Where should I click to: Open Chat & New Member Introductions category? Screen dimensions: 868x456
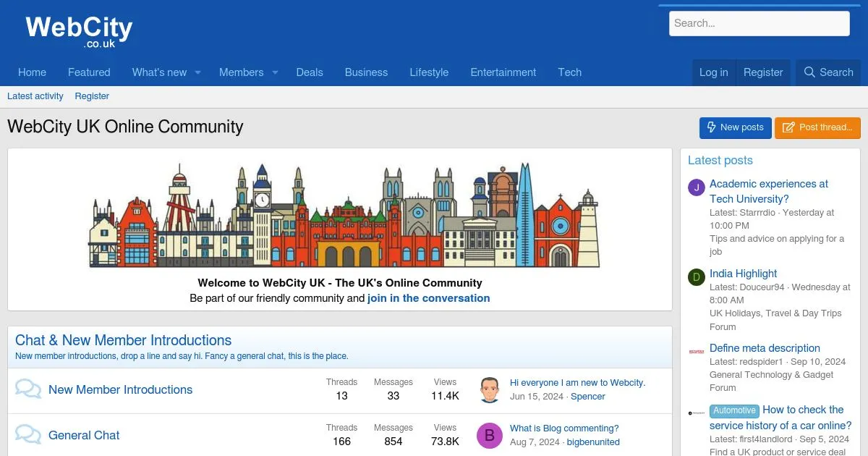click(x=124, y=340)
